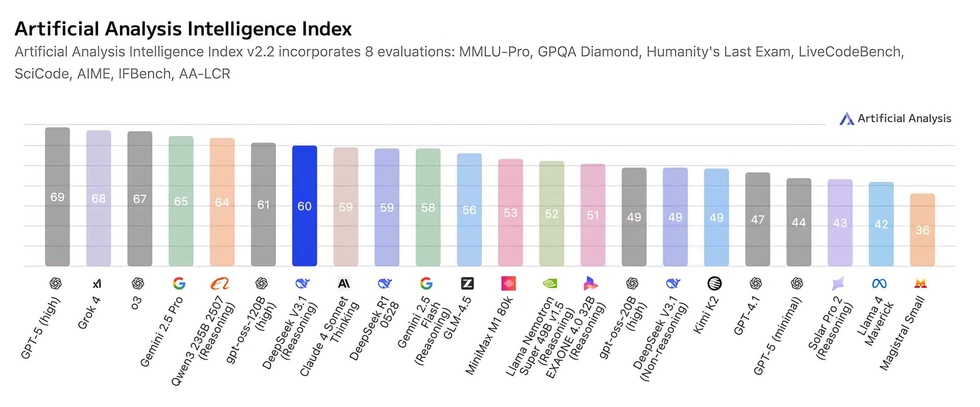Click the NVIDIA logo for Llama Nemotron

coord(550,283)
